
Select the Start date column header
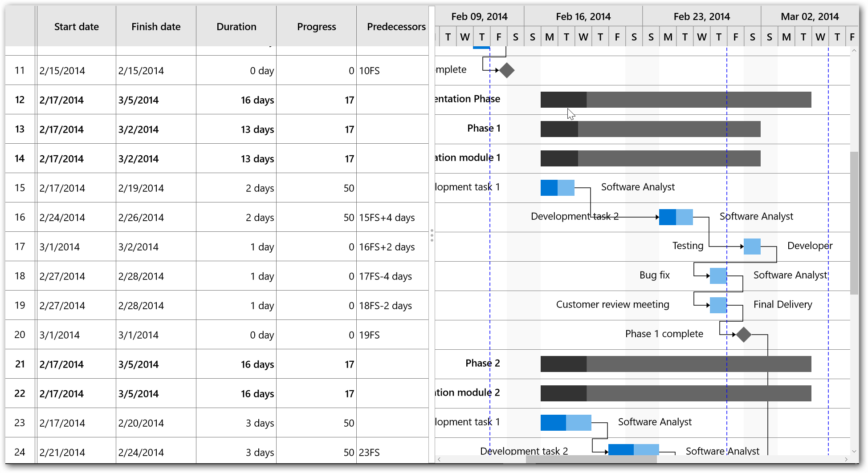[x=76, y=27]
